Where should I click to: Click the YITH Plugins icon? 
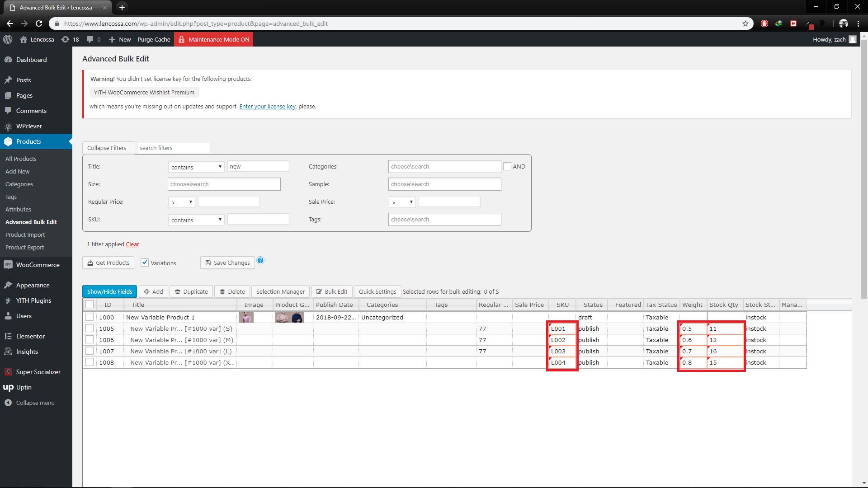coord(8,300)
